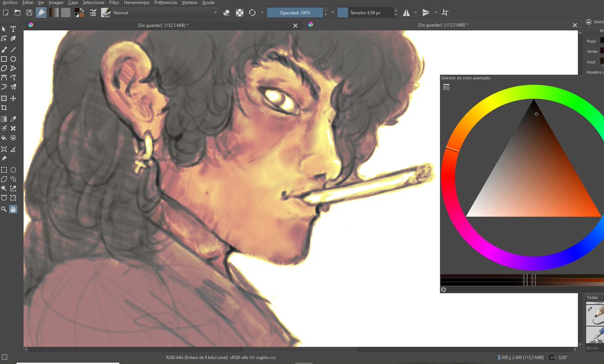The image size is (604, 364).
Task: Switch to the 152,5 MiB document tab
Action: click(x=163, y=25)
